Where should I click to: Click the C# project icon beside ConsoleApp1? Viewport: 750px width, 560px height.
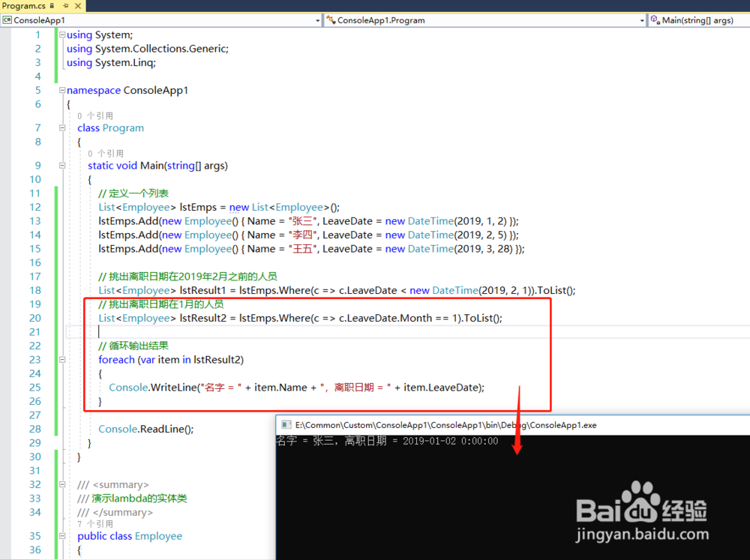pyautogui.click(x=7, y=20)
